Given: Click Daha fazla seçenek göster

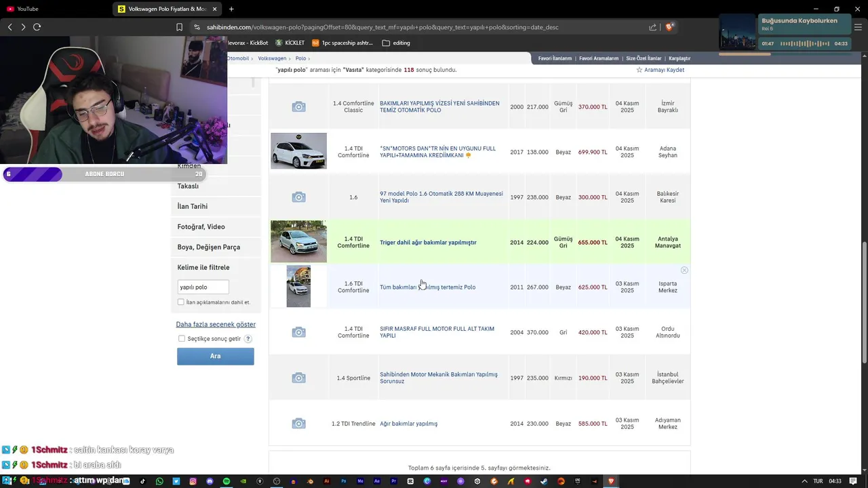Looking at the screenshot, I should click(x=216, y=325).
